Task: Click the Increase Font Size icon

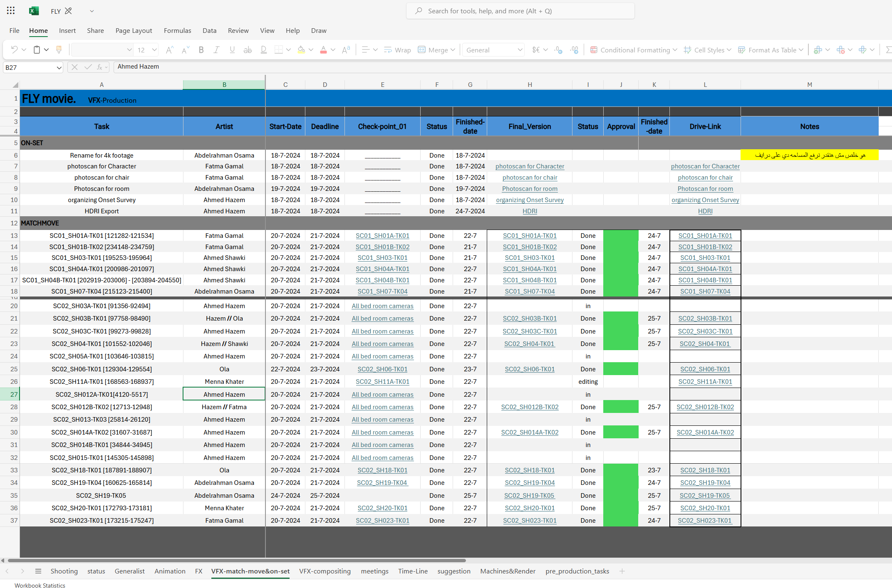Action: pyautogui.click(x=169, y=50)
